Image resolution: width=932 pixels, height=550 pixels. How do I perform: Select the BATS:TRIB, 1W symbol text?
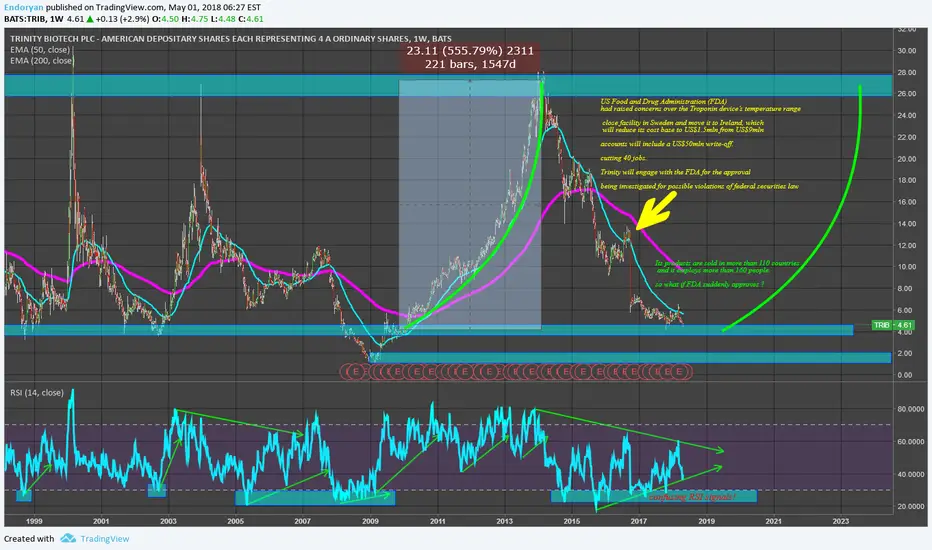tap(33, 19)
